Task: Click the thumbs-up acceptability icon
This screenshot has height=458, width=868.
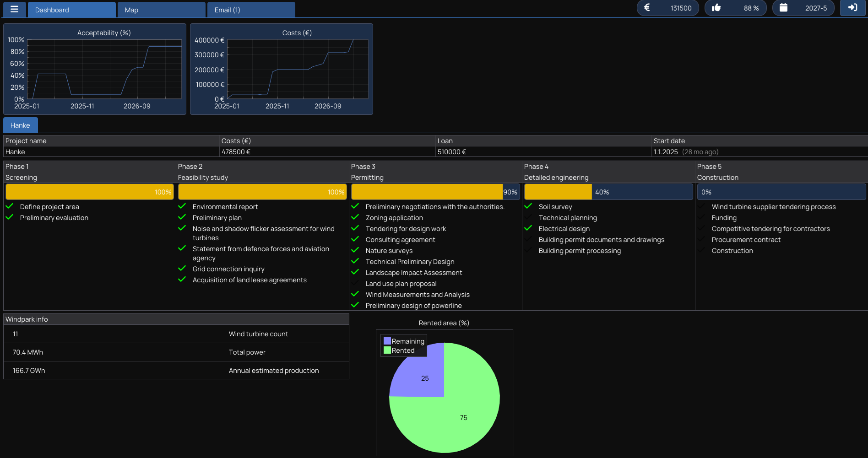Action: 716,8
